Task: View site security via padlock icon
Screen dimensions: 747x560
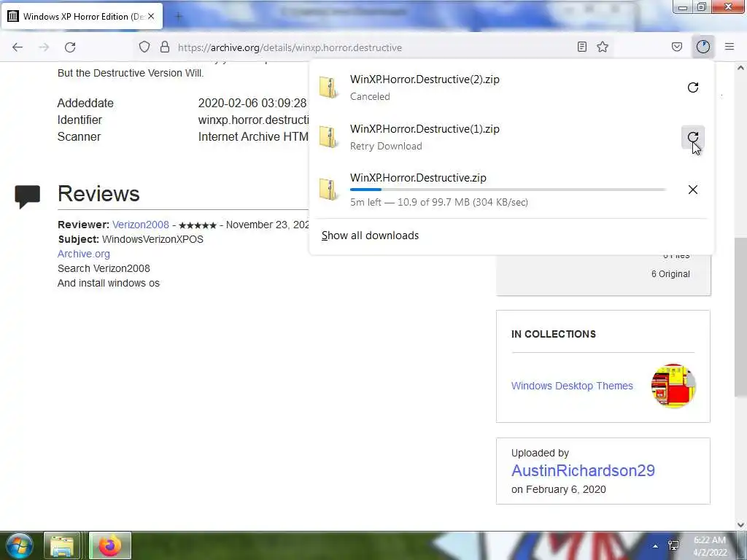Action: point(165,47)
